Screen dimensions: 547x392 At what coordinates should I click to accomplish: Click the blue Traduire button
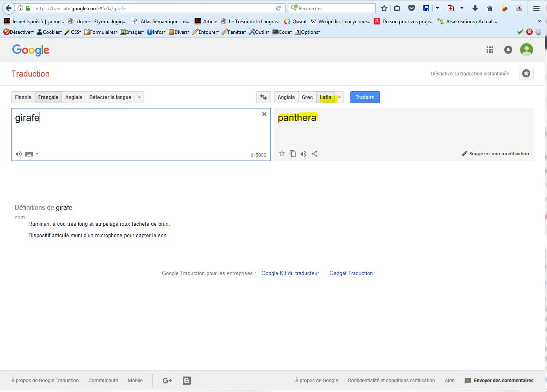365,97
